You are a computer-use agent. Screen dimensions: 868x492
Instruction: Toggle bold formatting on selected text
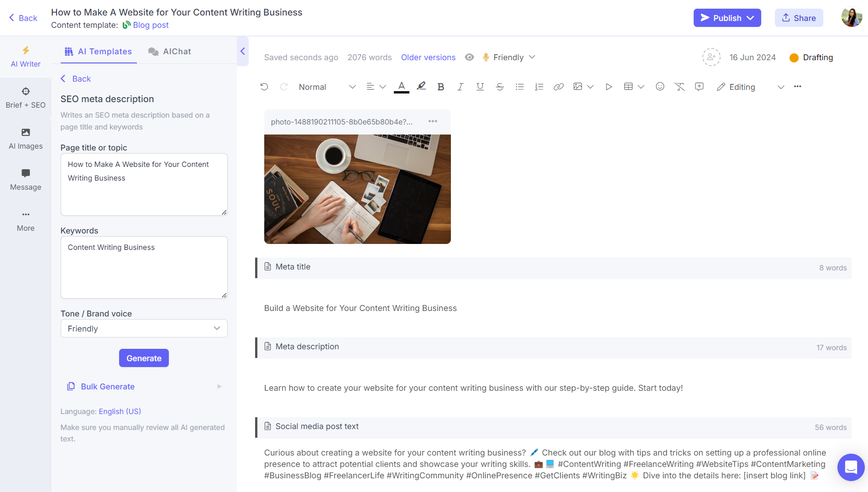[440, 86]
